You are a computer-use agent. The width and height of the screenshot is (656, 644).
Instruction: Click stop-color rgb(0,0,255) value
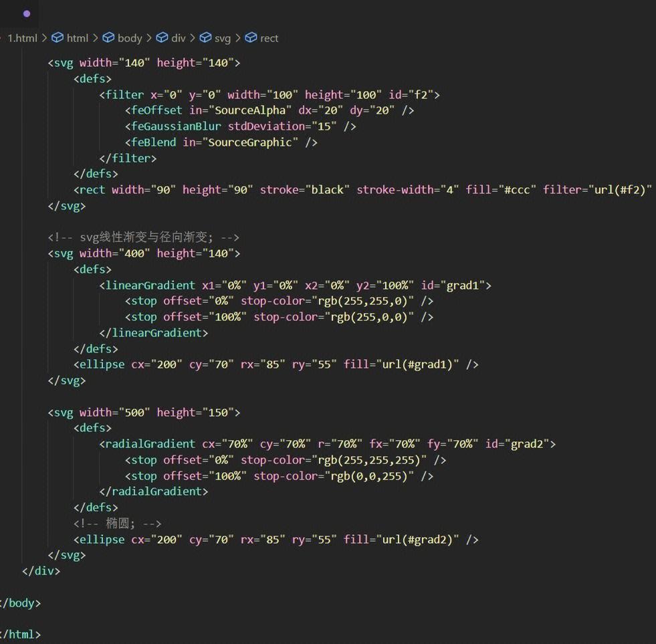[369, 475]
